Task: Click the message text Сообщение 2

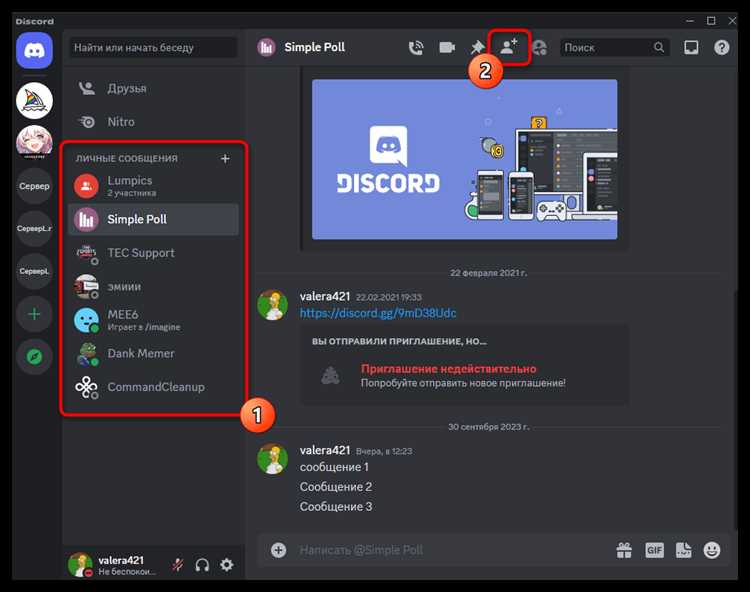Action: (336, 487)
